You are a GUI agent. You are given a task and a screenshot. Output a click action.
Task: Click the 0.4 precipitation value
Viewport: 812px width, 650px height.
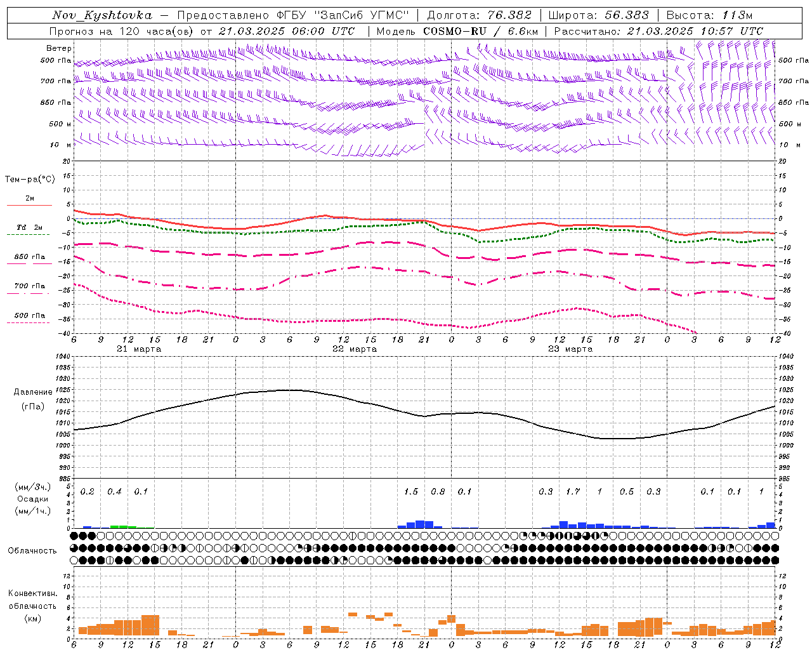click(114, 492)
